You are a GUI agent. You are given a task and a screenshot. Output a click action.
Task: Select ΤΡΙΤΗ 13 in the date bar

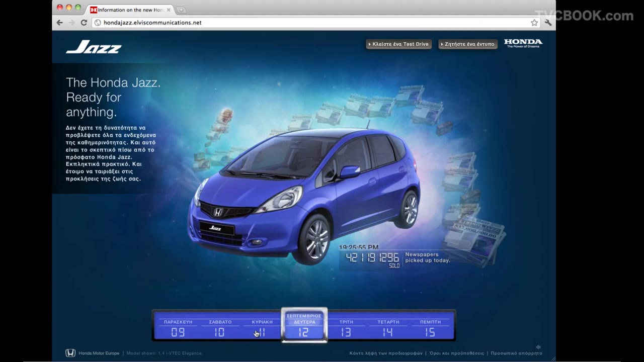point(346,328)
